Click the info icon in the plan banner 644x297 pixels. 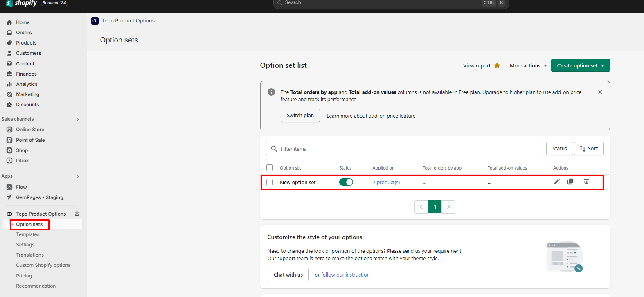pos(271,92)
